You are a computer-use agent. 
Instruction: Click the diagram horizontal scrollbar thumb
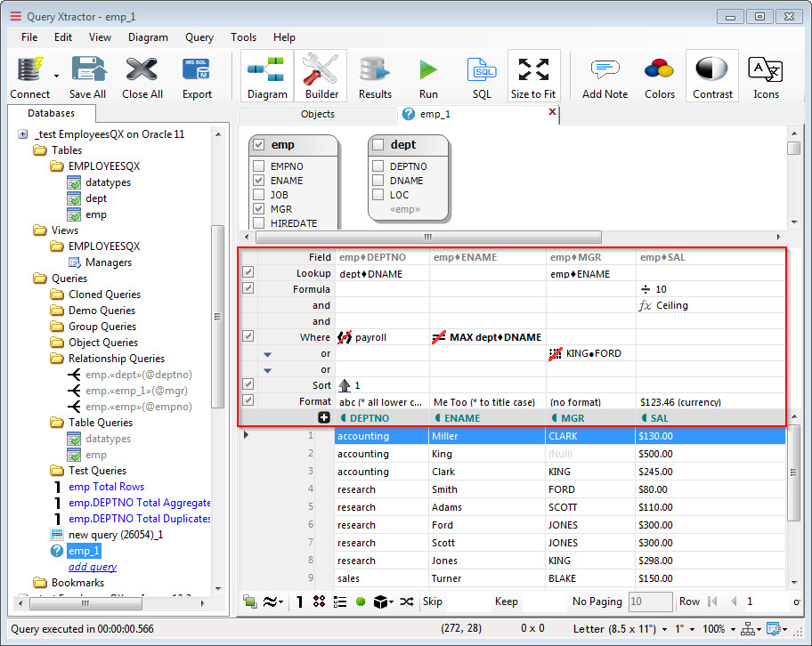pyautogui.click(x=428, y=237)
